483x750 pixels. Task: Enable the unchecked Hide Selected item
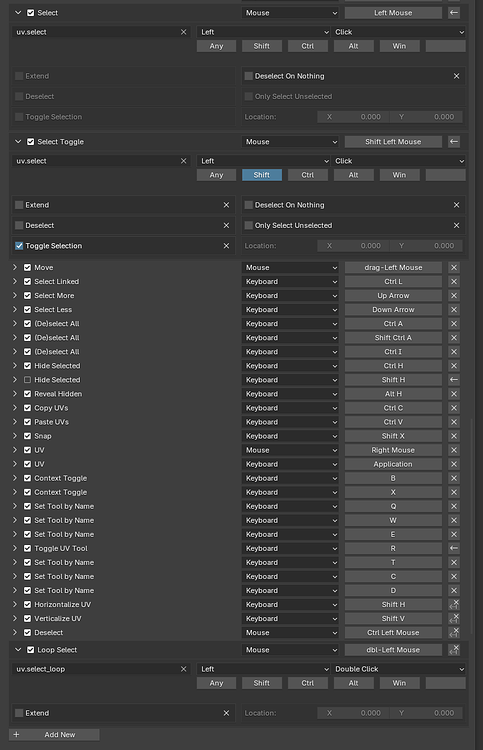(27, 380)
